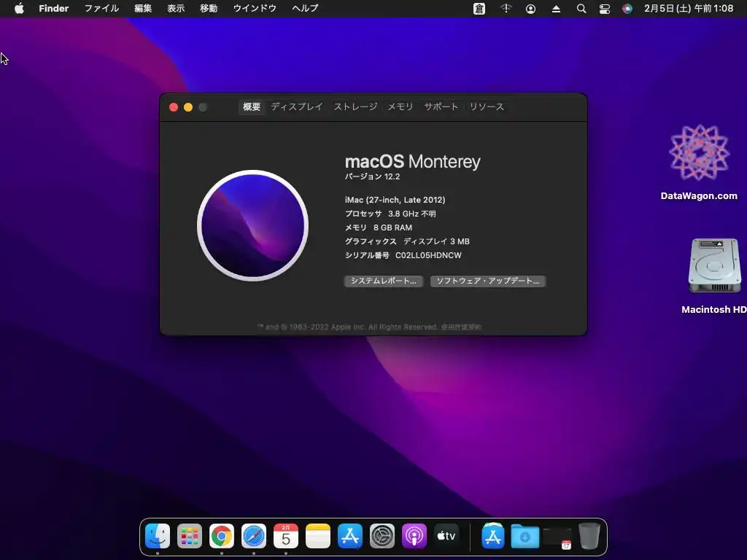The height and width of the screenshot is (560, 747).
Task: Launch Podcasts from the Dock
Action: point(414,536)
